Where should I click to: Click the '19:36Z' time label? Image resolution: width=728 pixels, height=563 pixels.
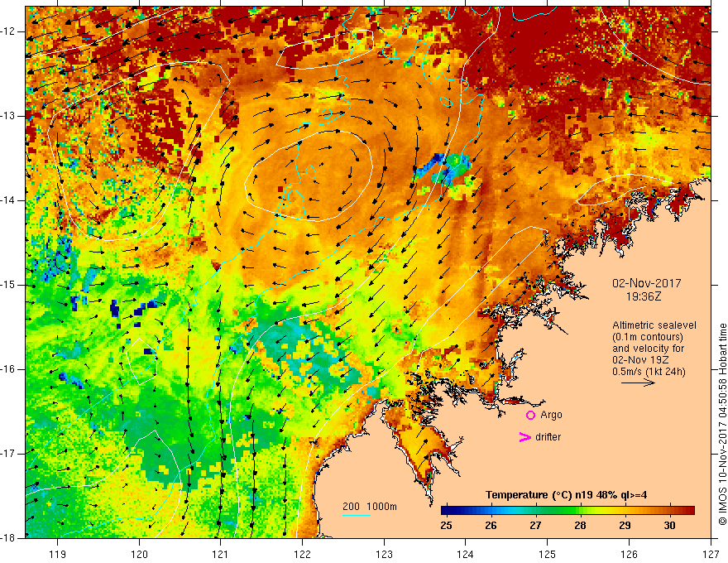643,296
